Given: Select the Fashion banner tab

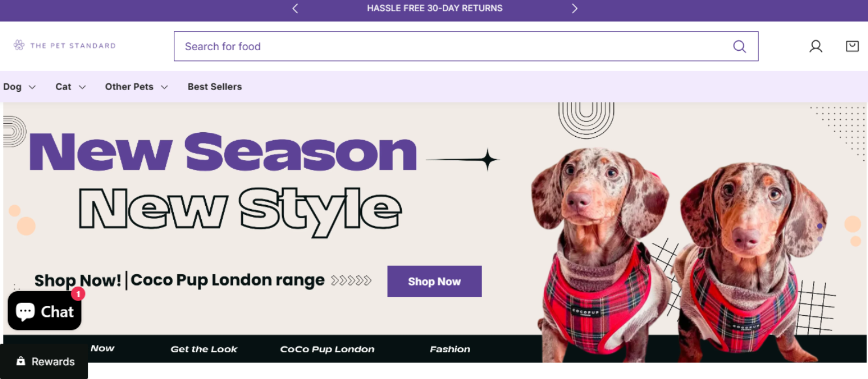Looking at the screenshot, I should tap(450, 349).
